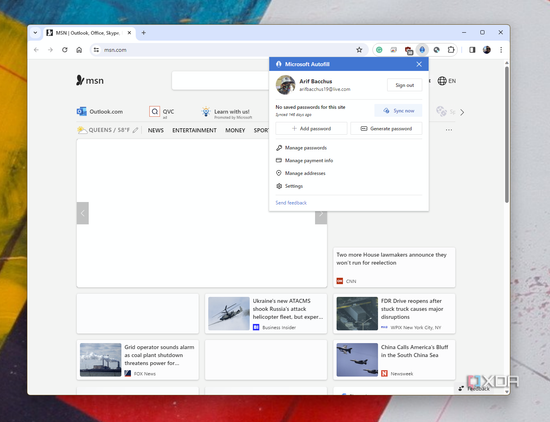Open the Chrome profile avatar
550x422 pixels.
[x=487, y=50]
